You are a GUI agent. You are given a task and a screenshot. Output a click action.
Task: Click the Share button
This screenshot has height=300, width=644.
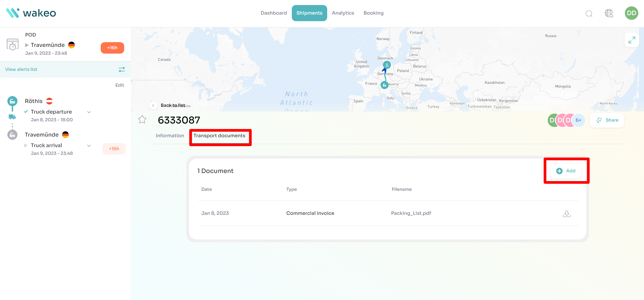click(607, 120)
